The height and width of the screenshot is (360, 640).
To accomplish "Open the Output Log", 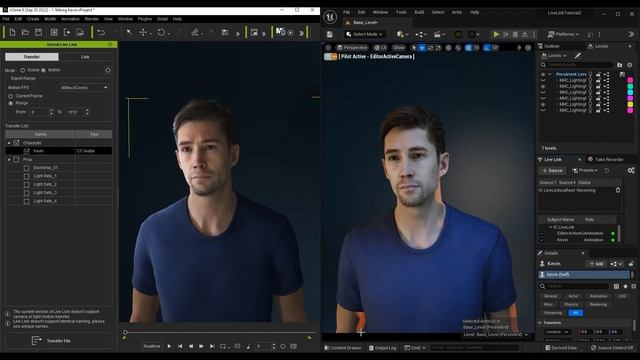I will click(382, 348).
